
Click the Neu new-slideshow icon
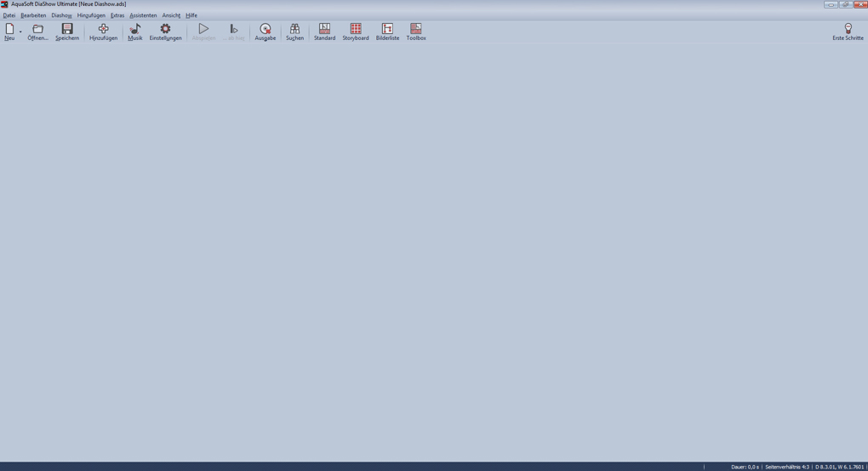coord(9,30)
